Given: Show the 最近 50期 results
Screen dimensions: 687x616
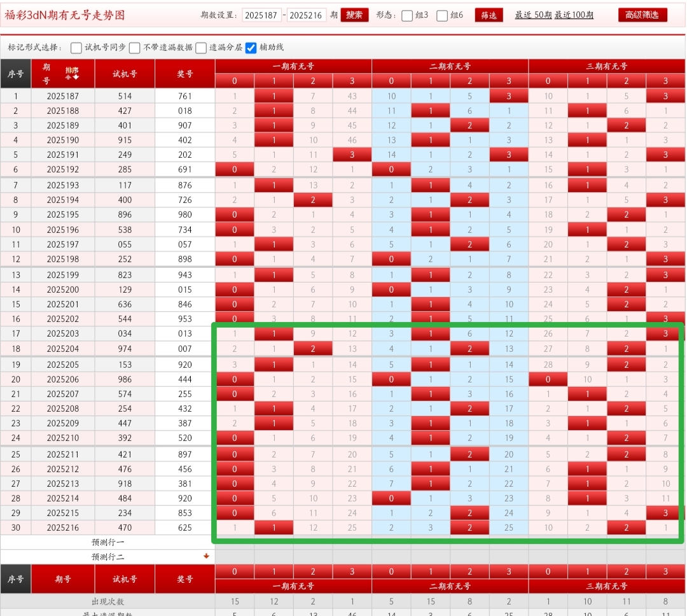Looking at the screenshot, I should pos(533,15).
